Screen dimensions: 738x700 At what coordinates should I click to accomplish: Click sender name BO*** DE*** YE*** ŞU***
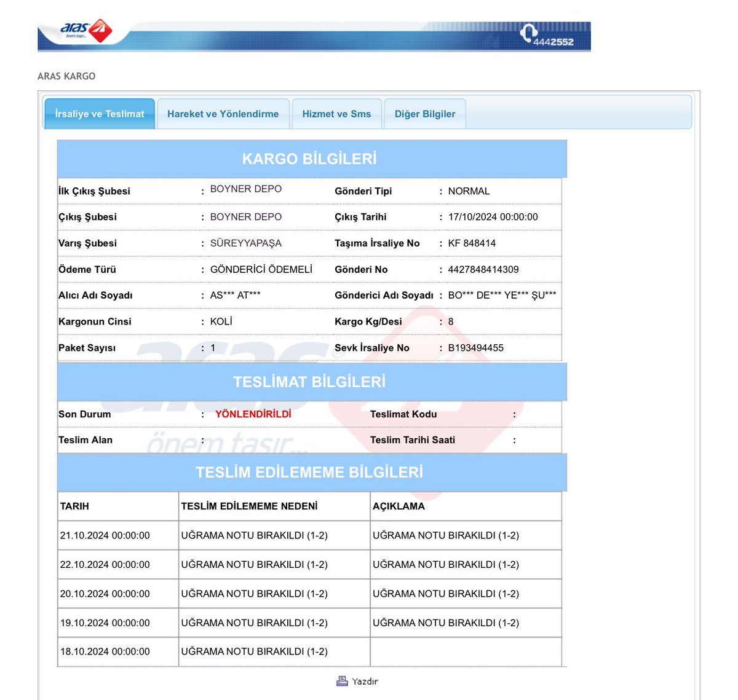point(502,295)
